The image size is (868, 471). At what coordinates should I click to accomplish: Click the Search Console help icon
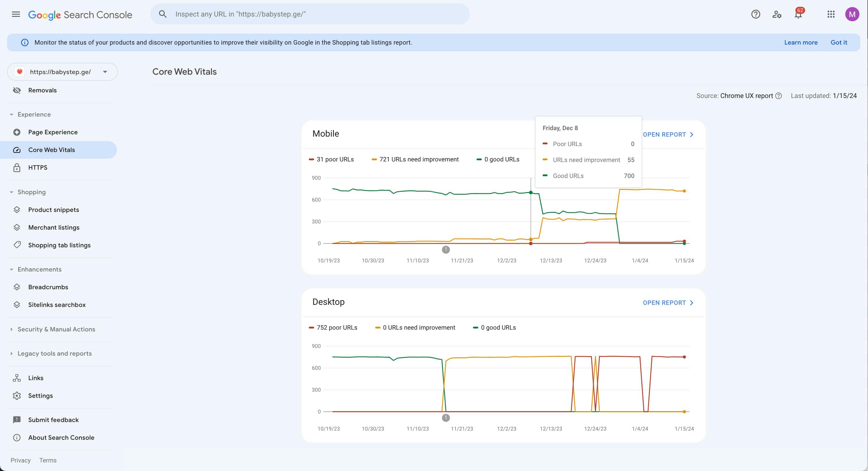click(755, 13)
